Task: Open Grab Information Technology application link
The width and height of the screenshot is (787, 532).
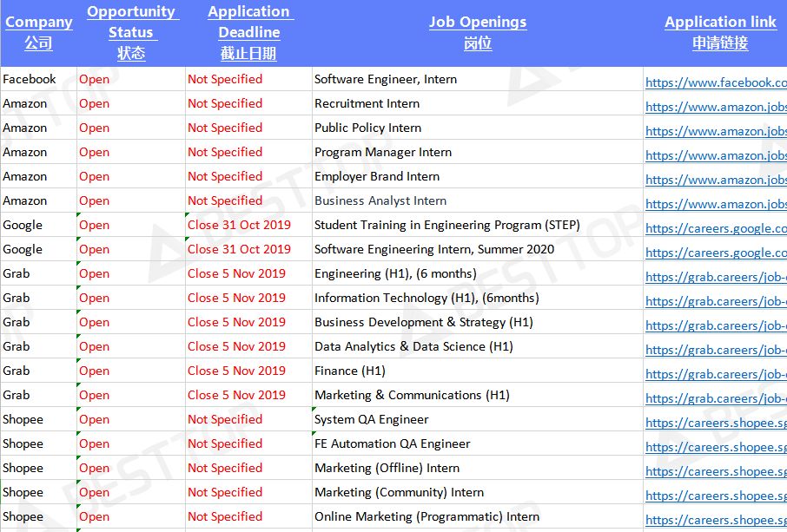Action: (716, 301)
